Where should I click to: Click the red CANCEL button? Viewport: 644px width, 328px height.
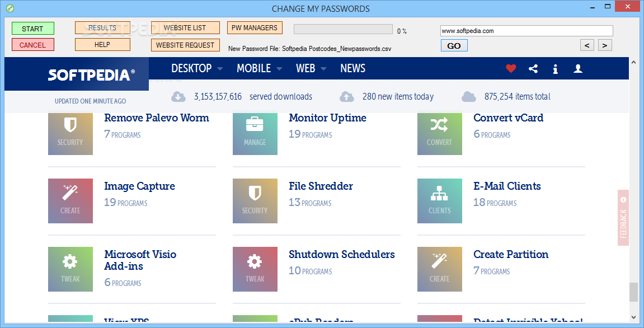33,45
